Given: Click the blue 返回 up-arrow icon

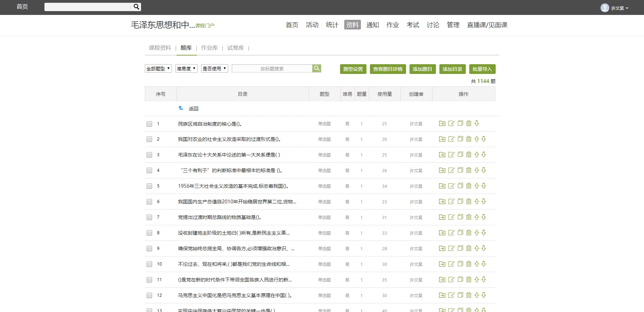Looking at the screenshot, I should [x=181, y=108].
